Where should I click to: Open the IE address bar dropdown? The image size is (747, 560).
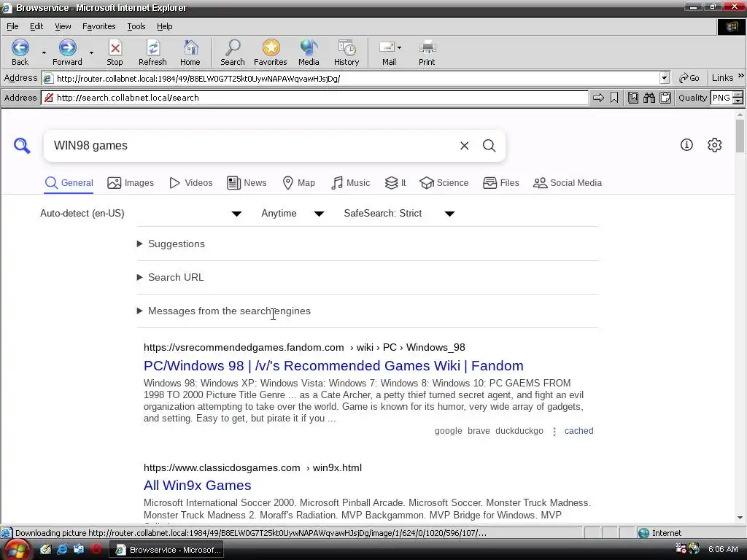(665, 78)
